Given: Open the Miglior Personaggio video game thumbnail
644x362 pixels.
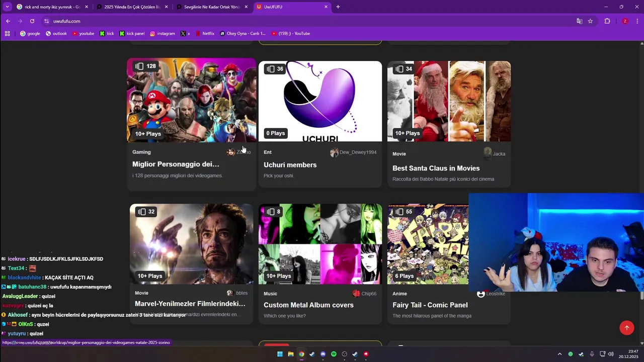Looking at the screenshot, I should pos(191,100).
